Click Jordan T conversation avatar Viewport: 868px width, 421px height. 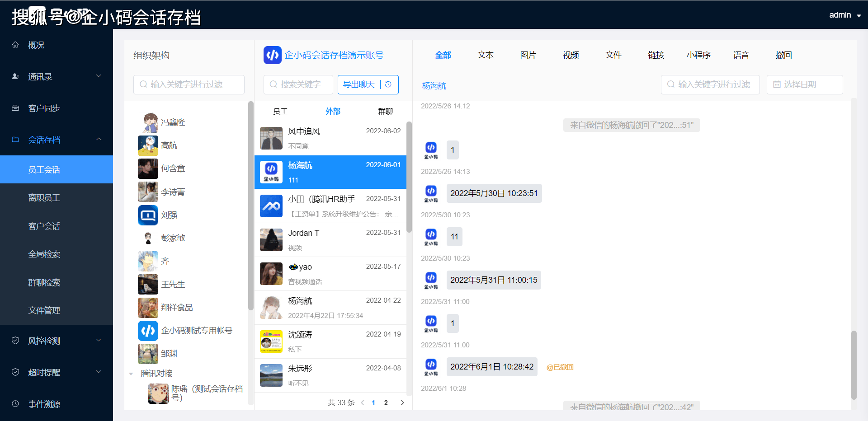(x=271, y=240)
